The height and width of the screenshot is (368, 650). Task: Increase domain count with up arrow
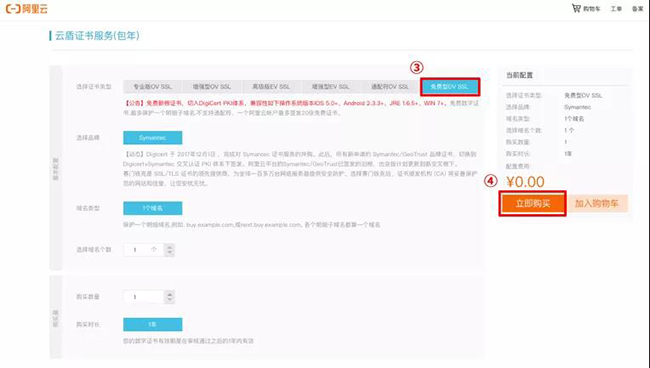tap(169, 247)
